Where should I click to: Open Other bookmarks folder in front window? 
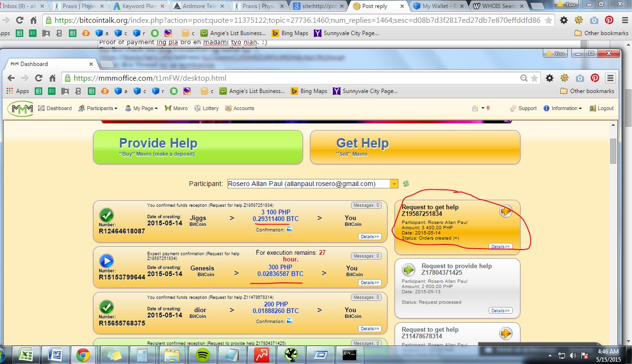coord(587,91)
